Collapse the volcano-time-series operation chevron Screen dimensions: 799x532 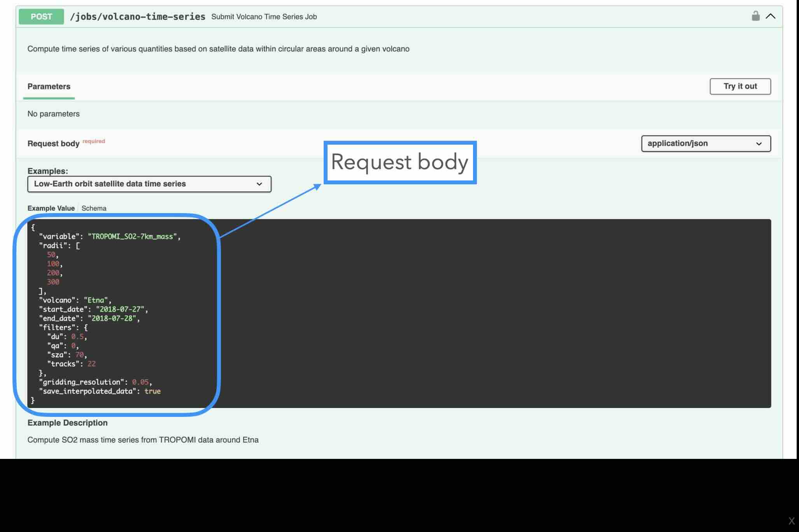(x=770, y=16)
